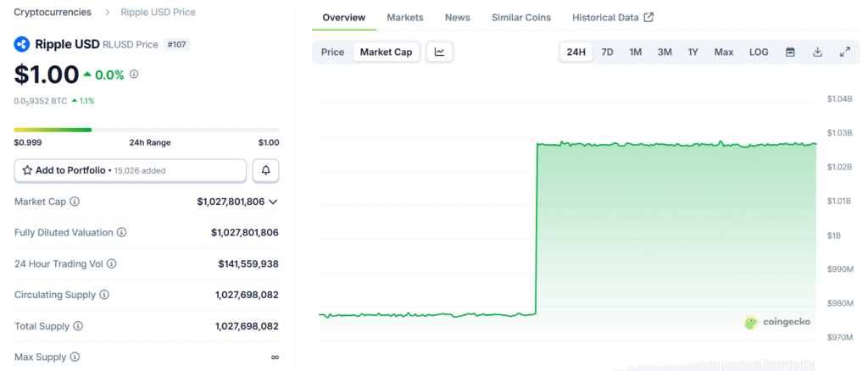Click the 24h Range progress bar
868x371 pixels.
[147, 130]
